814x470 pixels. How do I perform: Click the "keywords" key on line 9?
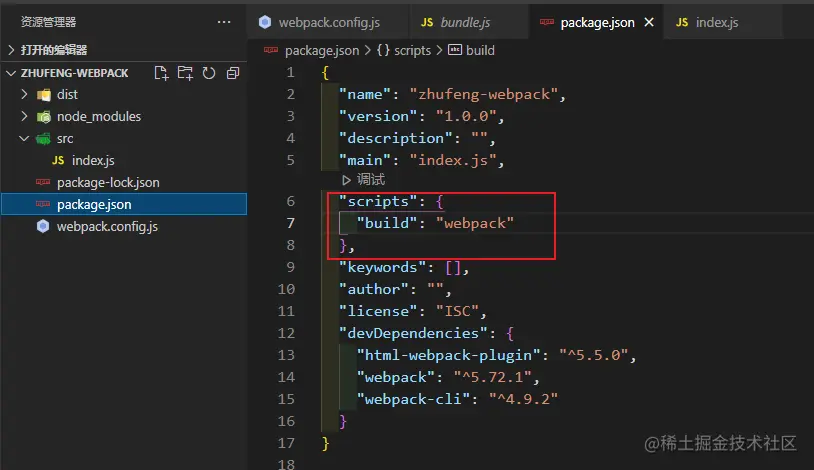click(382, 267)
